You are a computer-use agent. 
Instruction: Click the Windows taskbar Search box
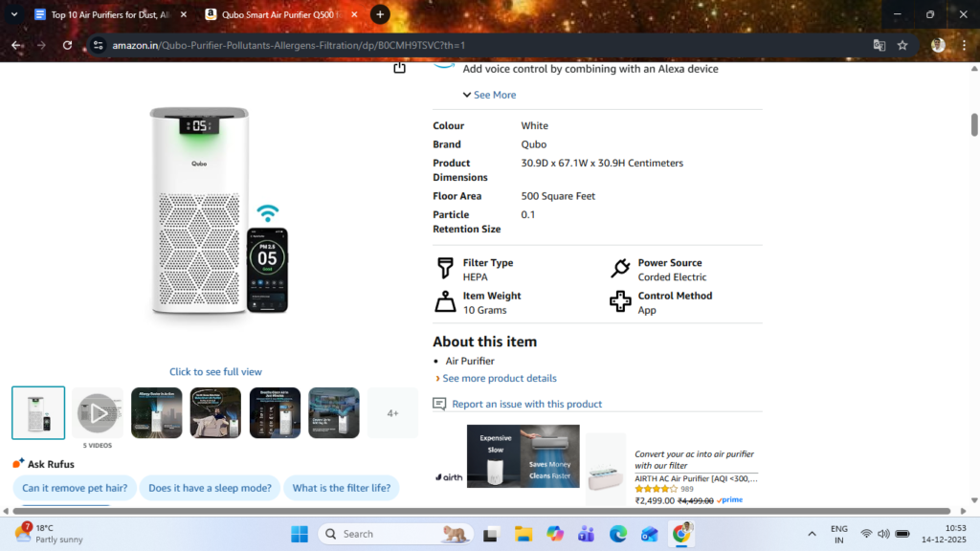tap(383, 534)
